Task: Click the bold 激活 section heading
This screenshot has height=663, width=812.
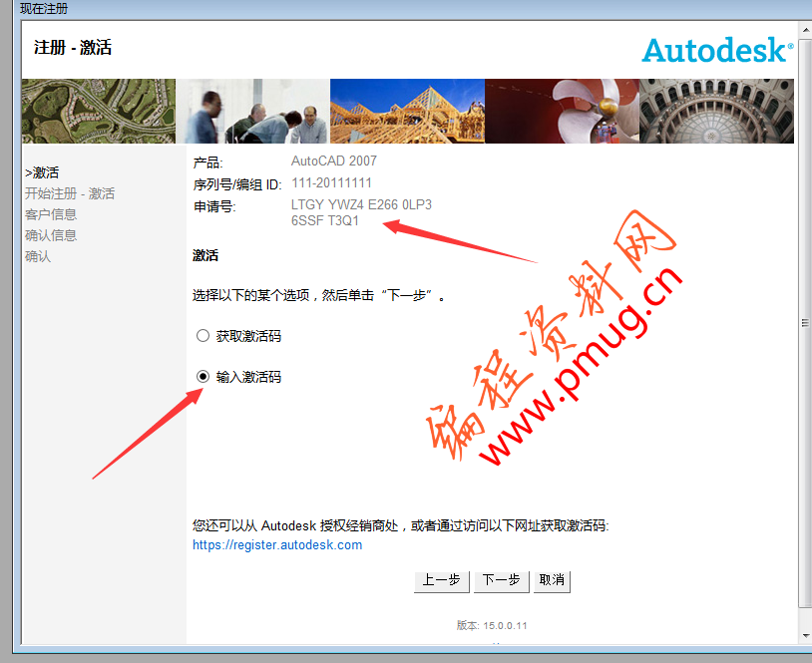Action: point(205,255)
